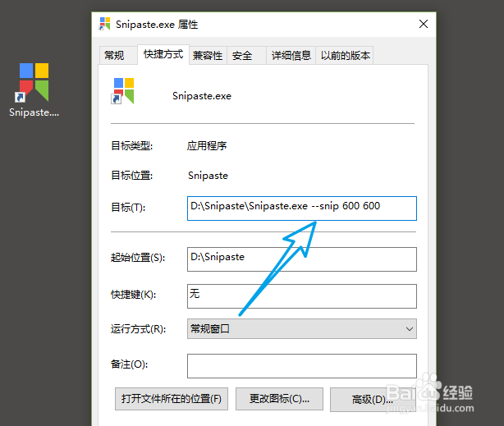This screenshot has height=426, width=504.
Task: Click into the 目标(T) target path field
Action: click(302, 208)
